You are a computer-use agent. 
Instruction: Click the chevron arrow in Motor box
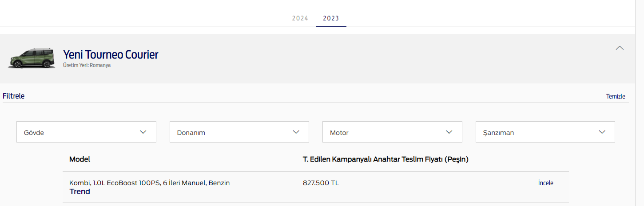pyautogui.click(x=449, y=132)
